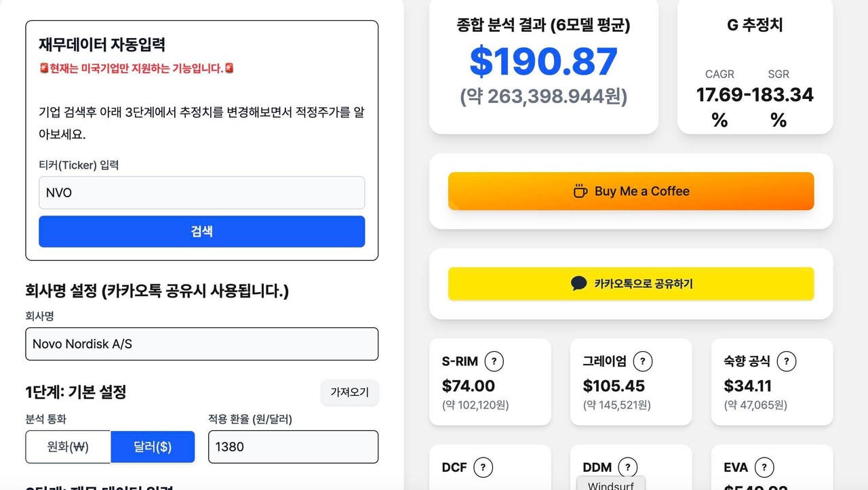868x490 pixels.
Task: Select the 달러($) currency option
Action: pos(153,447)
